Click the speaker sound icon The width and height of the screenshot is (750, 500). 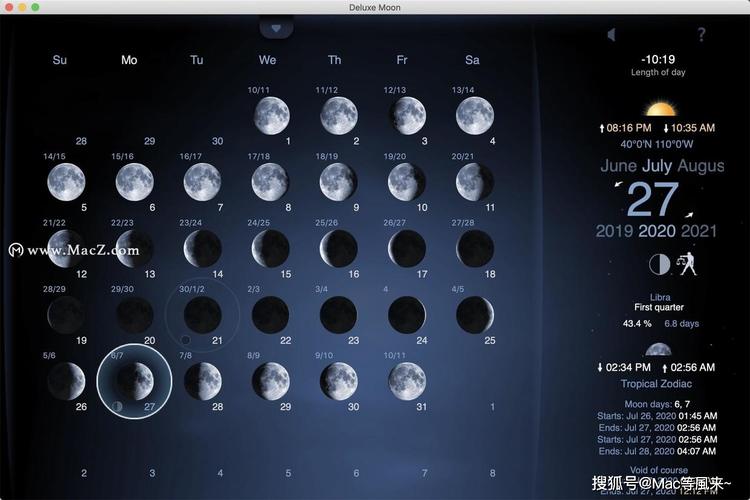click(x=611, y=34)
